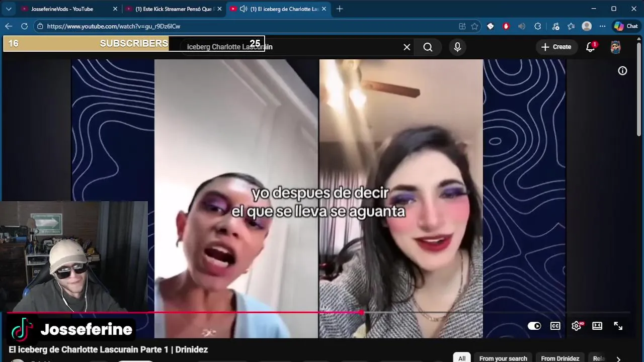Open the Extensions puzzle menu
This screenshot has width=644, height=362.
tap(538, 26)
